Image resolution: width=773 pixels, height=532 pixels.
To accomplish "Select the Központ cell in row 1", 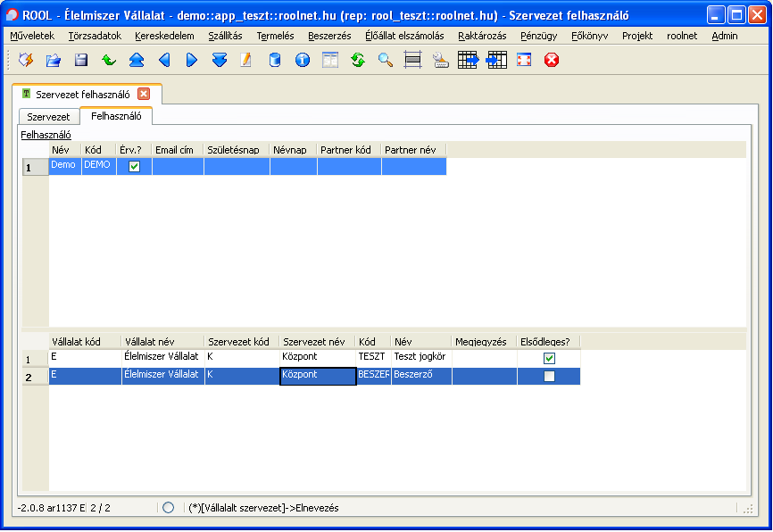I will click(316, 357).
